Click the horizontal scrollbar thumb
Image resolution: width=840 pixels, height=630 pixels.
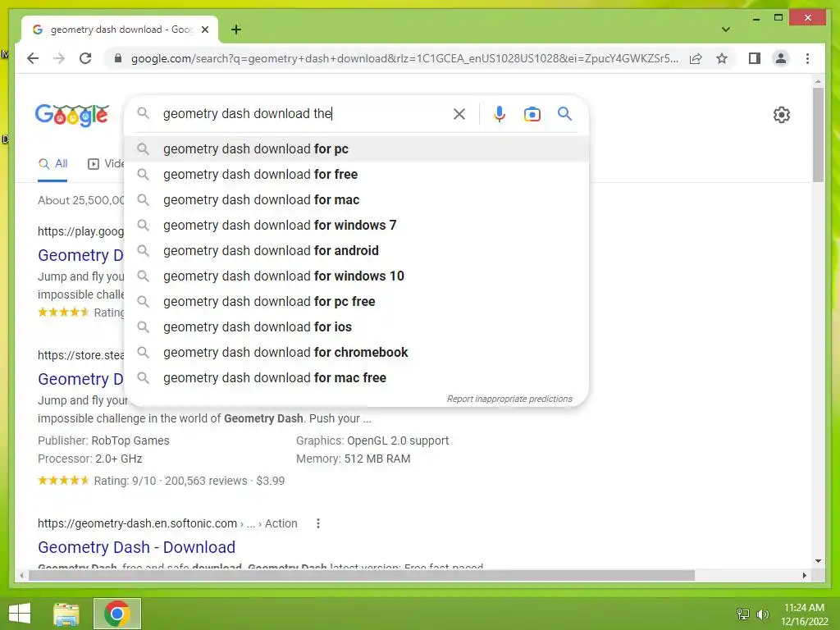(362, 575)
